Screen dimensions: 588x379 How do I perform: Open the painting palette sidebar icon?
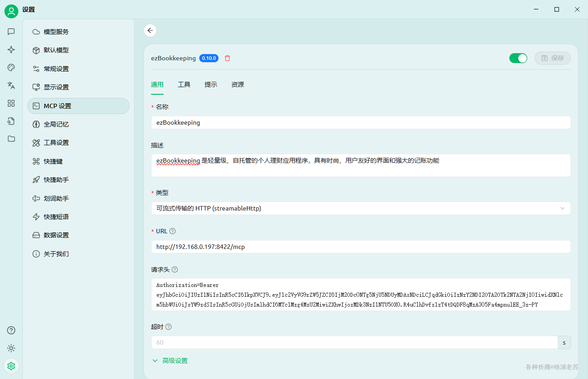pyautogui.click(x=11, y=67)
